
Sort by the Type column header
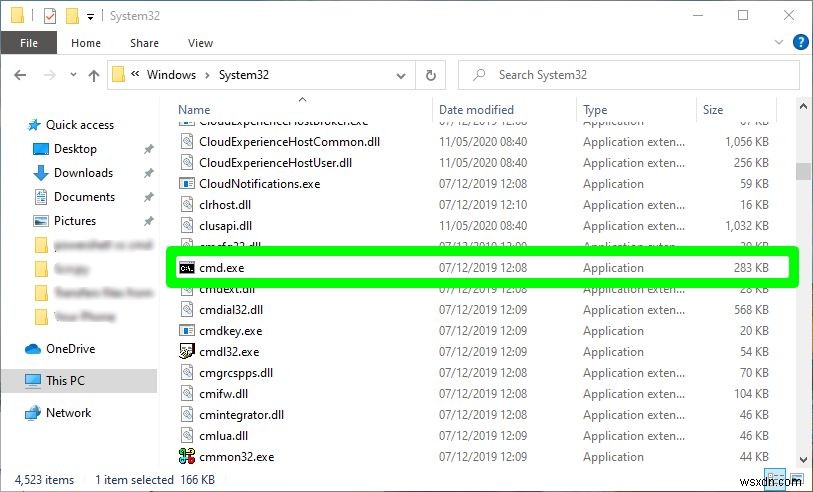point(595,110)
